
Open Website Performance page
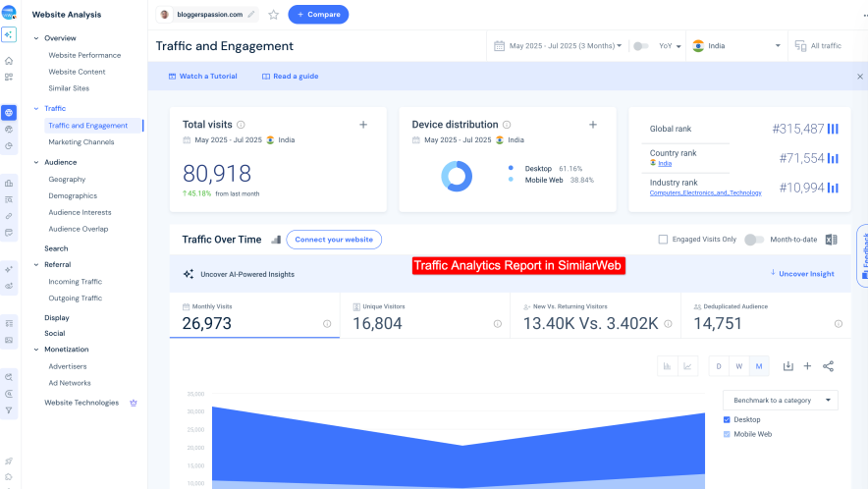point(84,55)
